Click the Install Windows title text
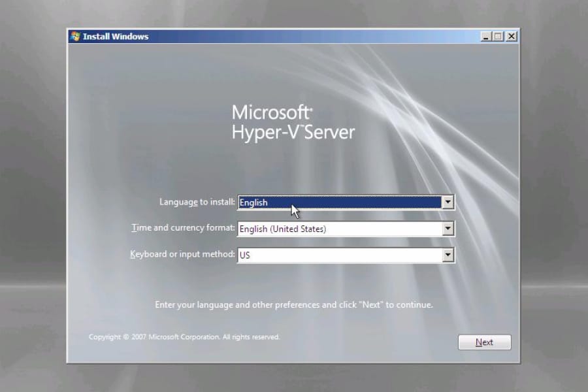588x392 pixels. (116, 37)
